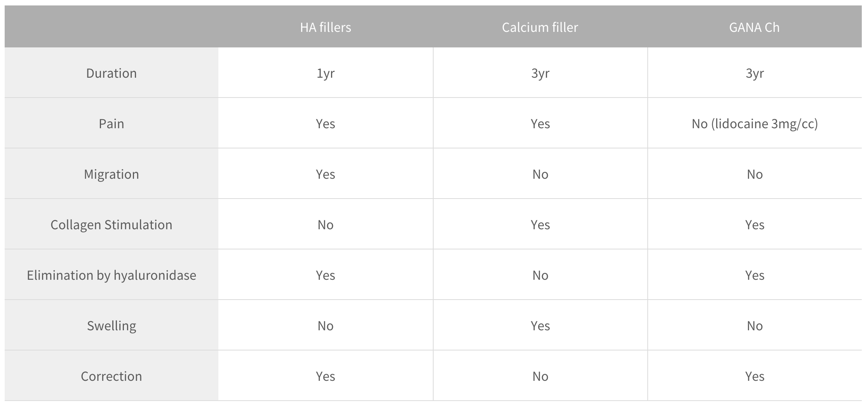Click the HA fillers column header
Image resolution: width=868 pixels, height=408 pixels.
pyautogui.click(x=326, y=27)
